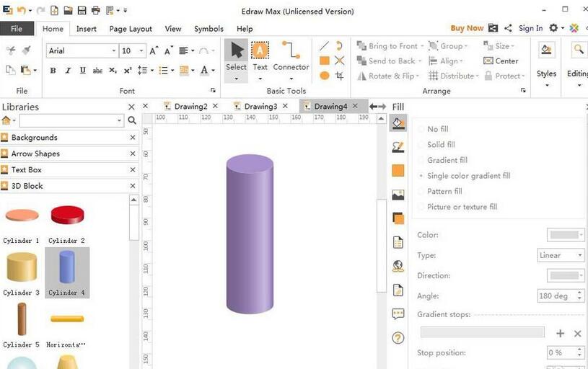This screenshot has width=588, height=369.
Task: Switch to the Page Layout tab
Action: (131, 29)
